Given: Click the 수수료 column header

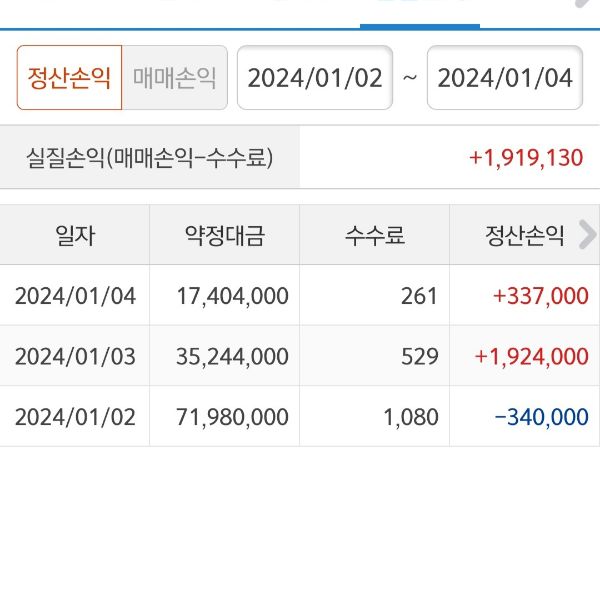Looking at the screenshot, I should 374,235.
